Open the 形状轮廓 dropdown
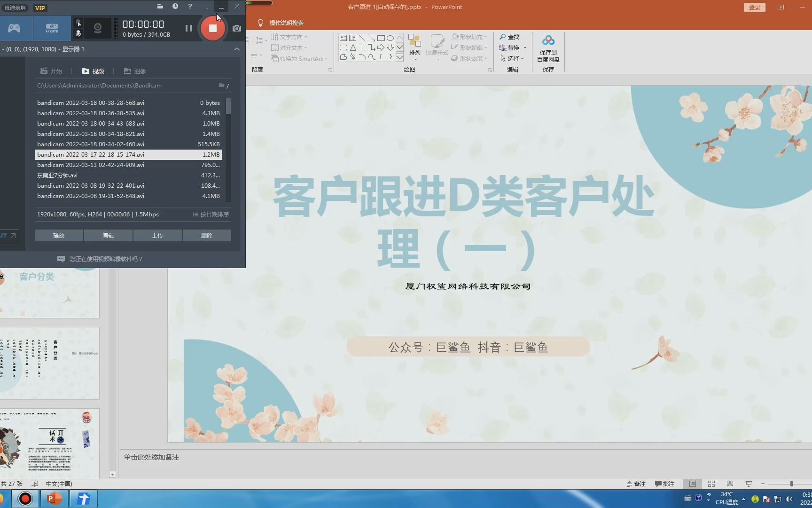 tap(469, 48)
